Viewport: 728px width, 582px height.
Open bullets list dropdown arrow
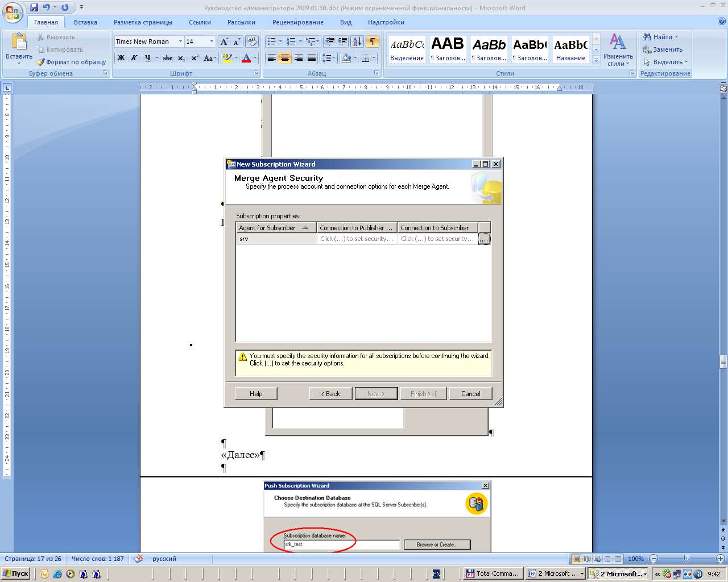coord(280,41)
